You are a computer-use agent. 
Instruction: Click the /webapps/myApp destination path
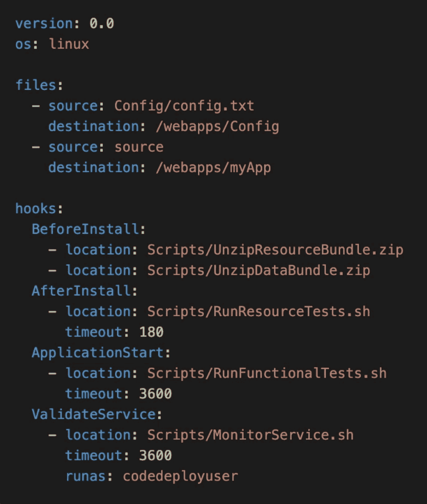[x=213, y=168]
